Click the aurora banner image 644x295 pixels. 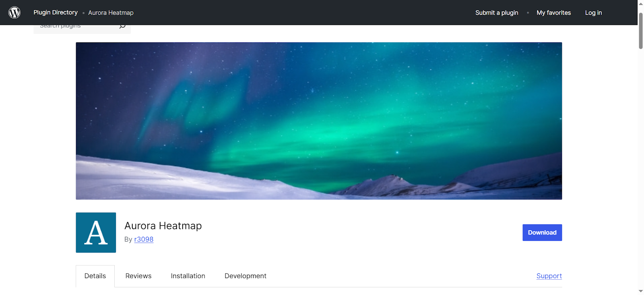tap(319, 121)
